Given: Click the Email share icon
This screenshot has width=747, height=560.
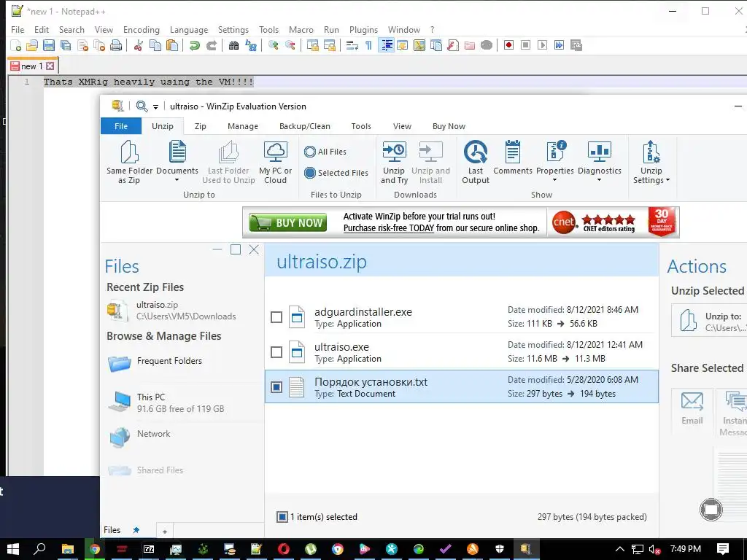Looking at the screenshot, I should coord(692,408).
